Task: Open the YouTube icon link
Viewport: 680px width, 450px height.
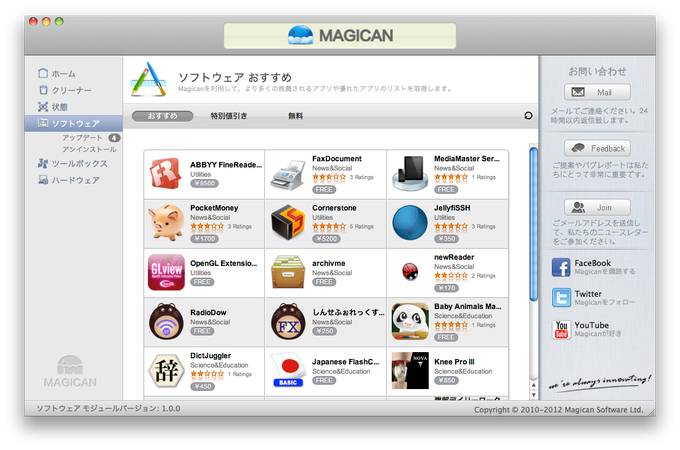Action: click(x=561, y=329)
